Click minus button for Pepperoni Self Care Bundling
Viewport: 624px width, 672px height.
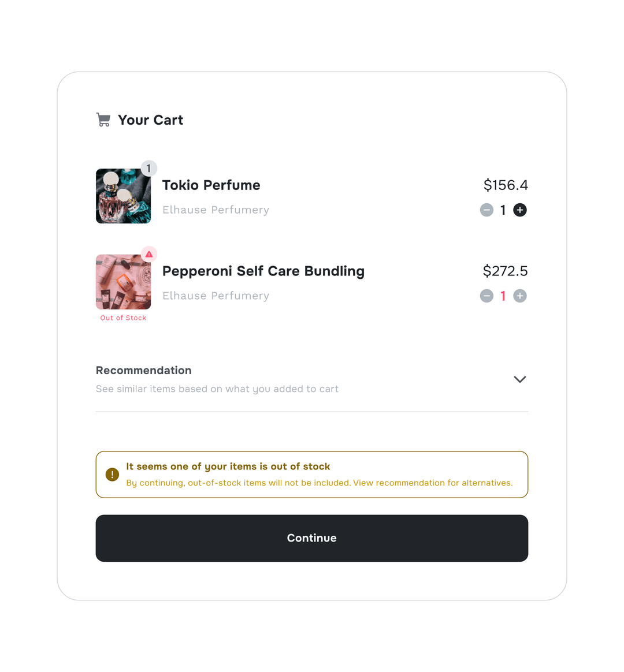coord(486,296)
